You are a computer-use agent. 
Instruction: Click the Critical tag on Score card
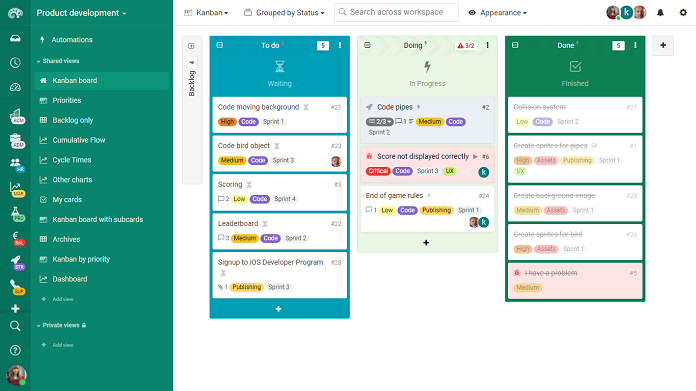[x=378, y=171]
